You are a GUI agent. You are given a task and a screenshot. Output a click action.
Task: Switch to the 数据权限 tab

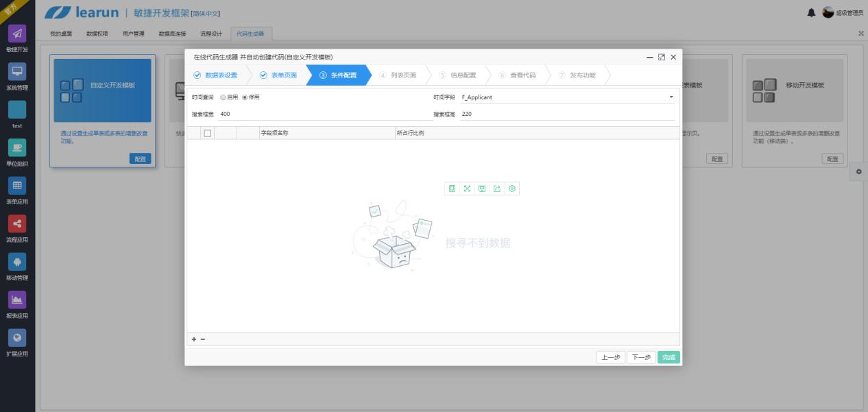click(97, 33)
